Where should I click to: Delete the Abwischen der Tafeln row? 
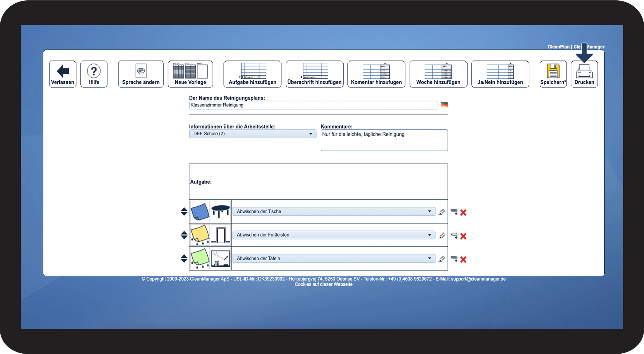pos(463,260)
